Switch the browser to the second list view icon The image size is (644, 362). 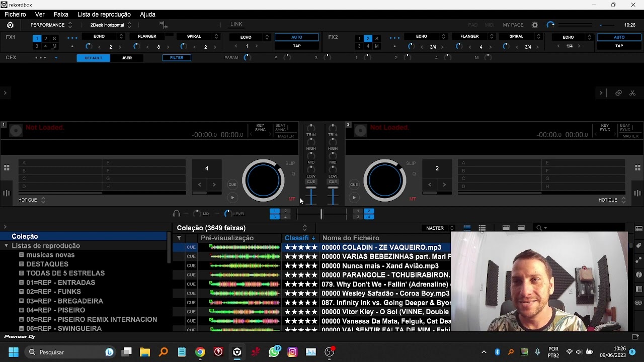(482, 228)
